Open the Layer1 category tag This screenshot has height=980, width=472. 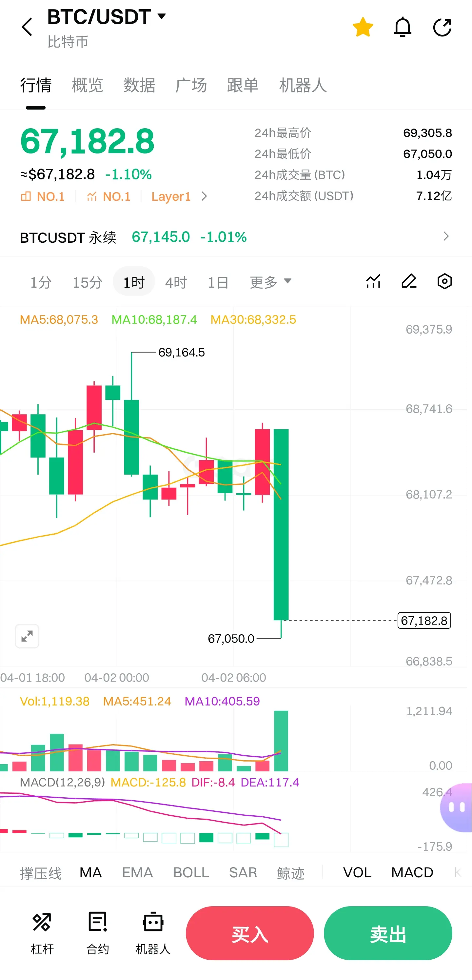(x=171, y=196)
